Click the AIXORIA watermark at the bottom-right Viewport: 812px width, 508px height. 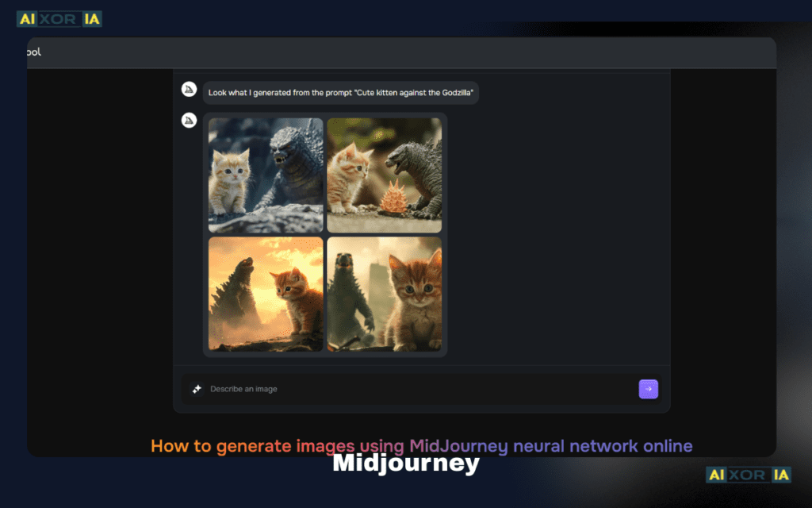tap(748, 475)
